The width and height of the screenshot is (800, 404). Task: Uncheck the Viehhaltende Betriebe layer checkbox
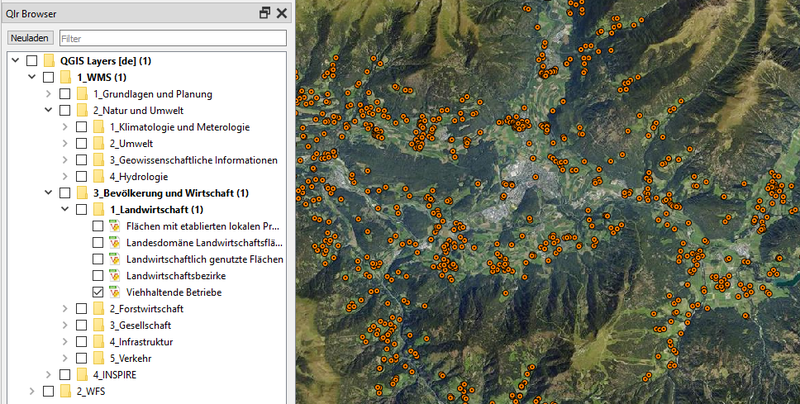pyautogui.click(x=97, y=292)
